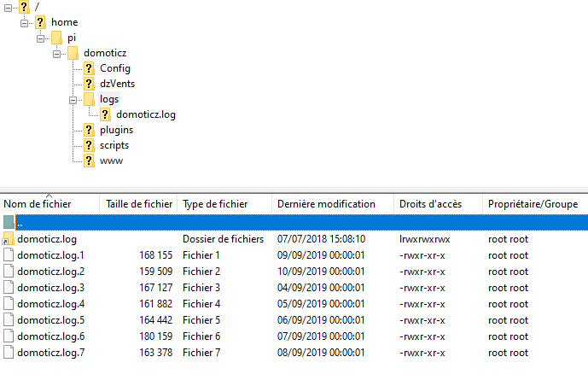The height and width of the screenshot is (380, 588).
Task: Click the Config folder question-mark icon
Action: point(89,68)
